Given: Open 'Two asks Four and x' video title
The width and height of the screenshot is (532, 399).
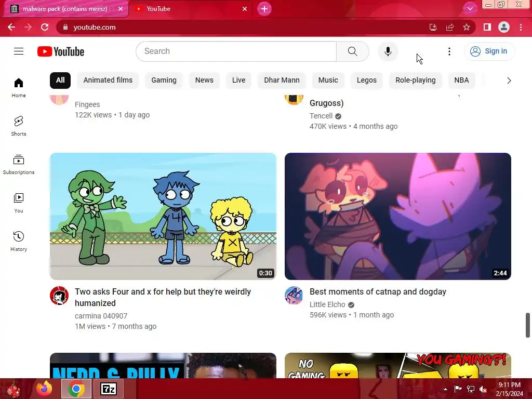Looking at the screenshot, I should tap(163, 297).
